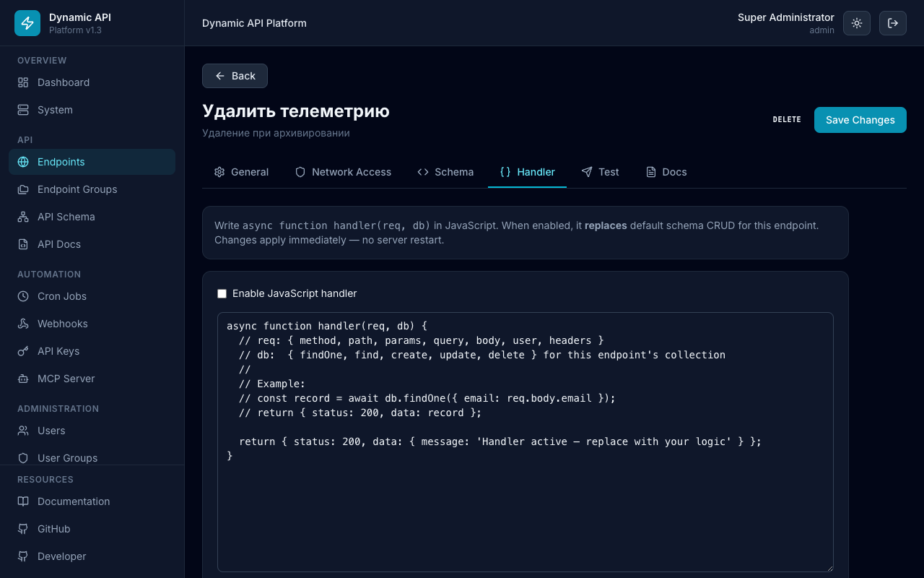Click inside the handler code editor
Viewport: 924px width, 578px height.
pos(526,442)
